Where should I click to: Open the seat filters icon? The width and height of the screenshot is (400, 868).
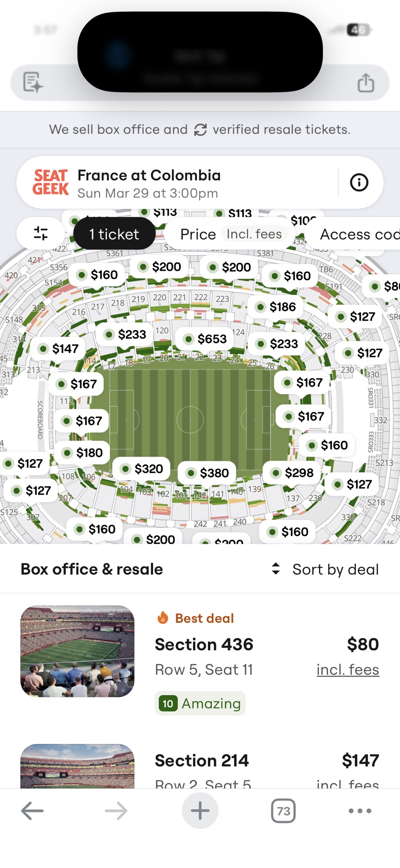(x=41, y=233)
